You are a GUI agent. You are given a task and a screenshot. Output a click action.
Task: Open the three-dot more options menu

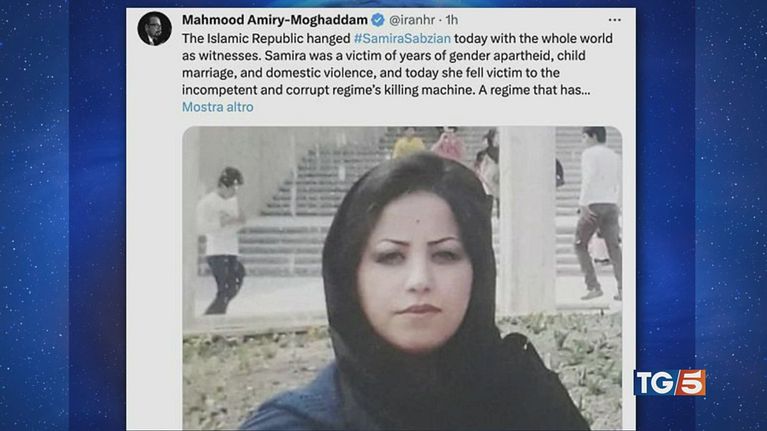point(614,20)
